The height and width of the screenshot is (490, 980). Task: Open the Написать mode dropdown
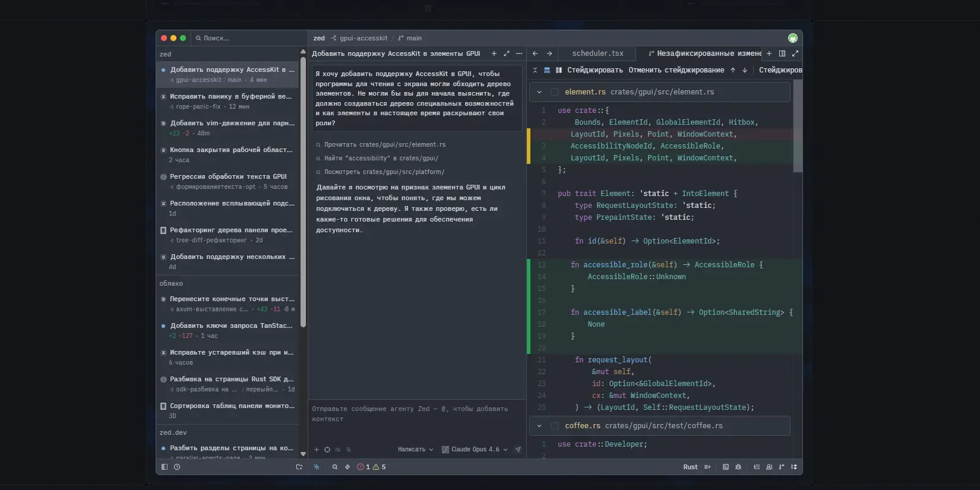pos(416,450)
